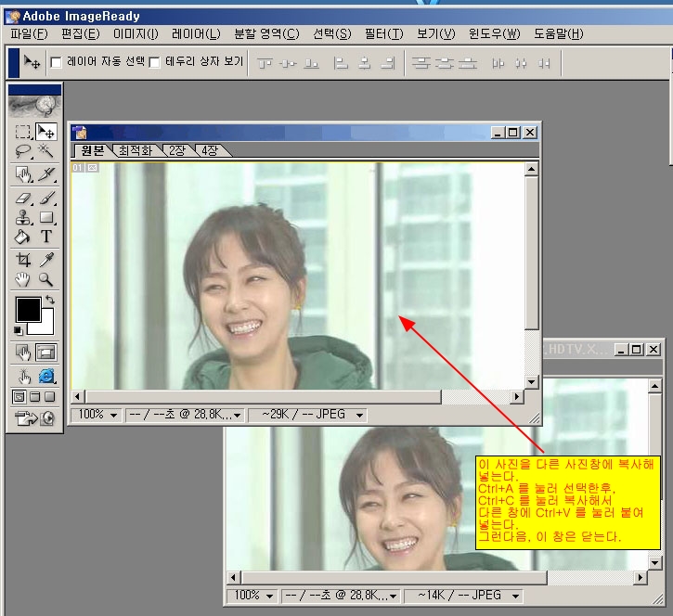673x616 pixels.
Task: Click front window scroll right arrow
Action: [x=517, y=397]
